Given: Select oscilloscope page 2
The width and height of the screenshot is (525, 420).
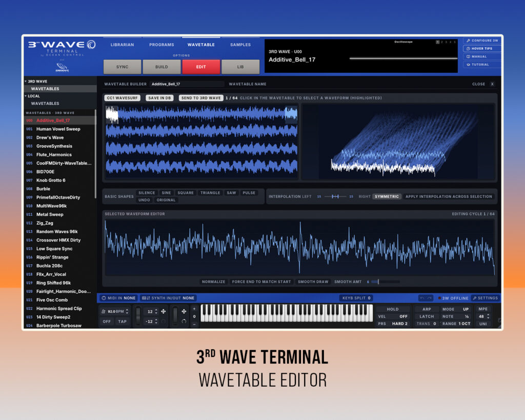Looking at the screenshot, I should tap(442, 42).
